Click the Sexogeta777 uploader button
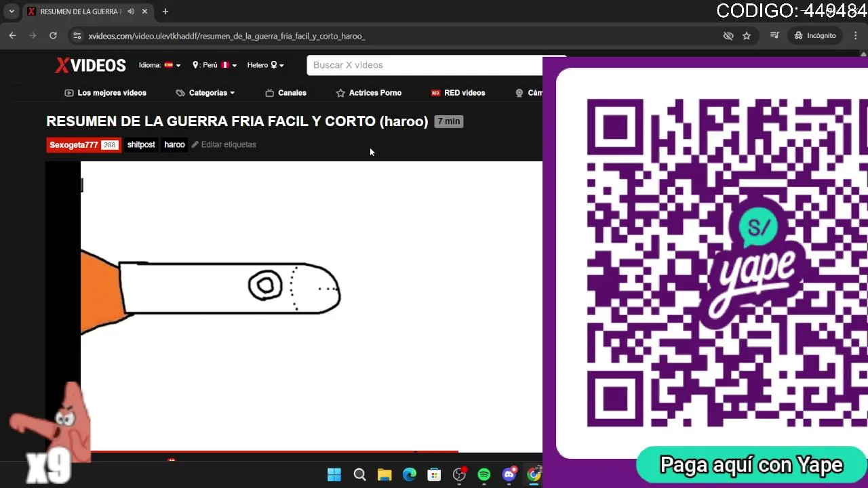 [x=84, y=144]
